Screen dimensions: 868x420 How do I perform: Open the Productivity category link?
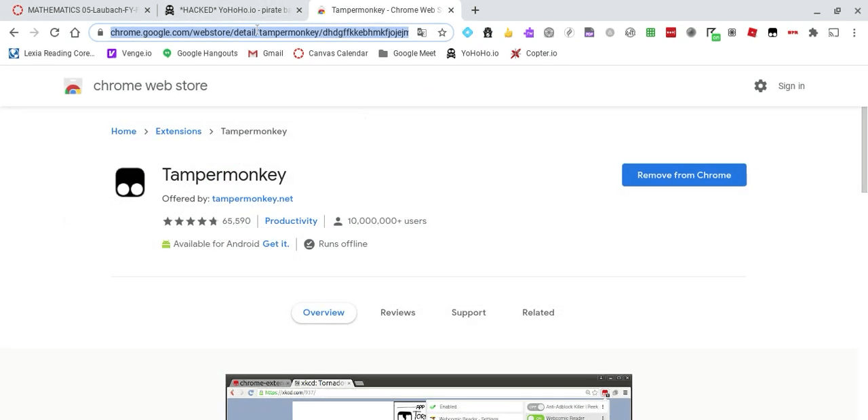click(291, 221)
